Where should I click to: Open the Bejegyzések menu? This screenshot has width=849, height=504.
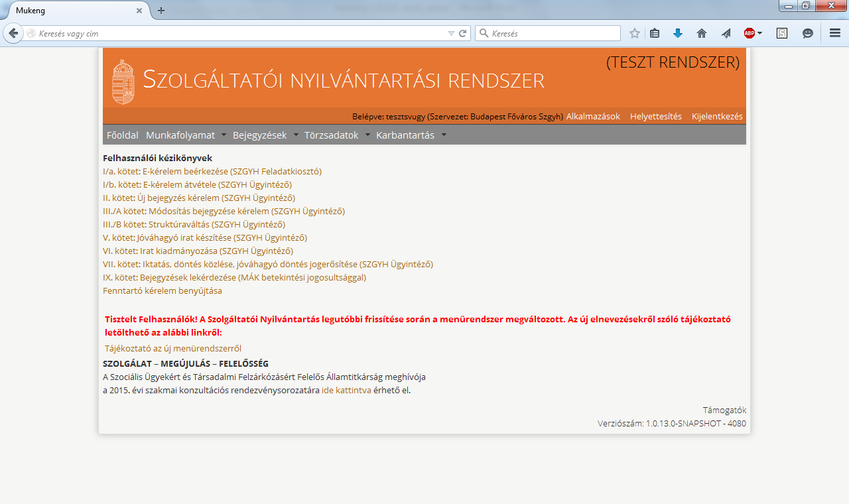[260, 135]
